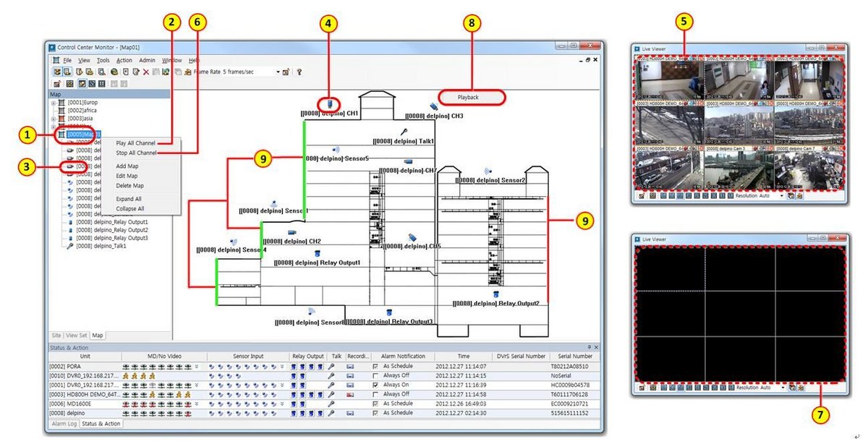The image size is (868, 447).
Task: Click the question mark help toolbar icon
Action: pyautogui.click(x=299, y=72)
